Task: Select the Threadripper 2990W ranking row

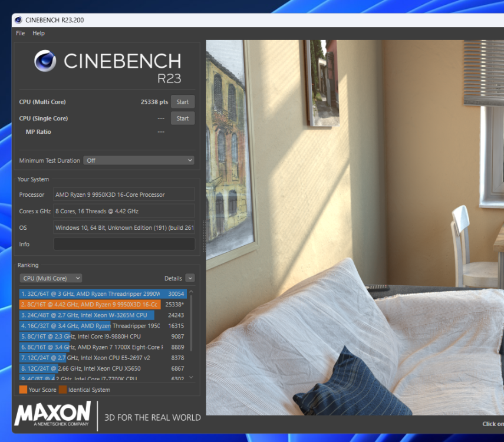Action: (x=103, y=294)
